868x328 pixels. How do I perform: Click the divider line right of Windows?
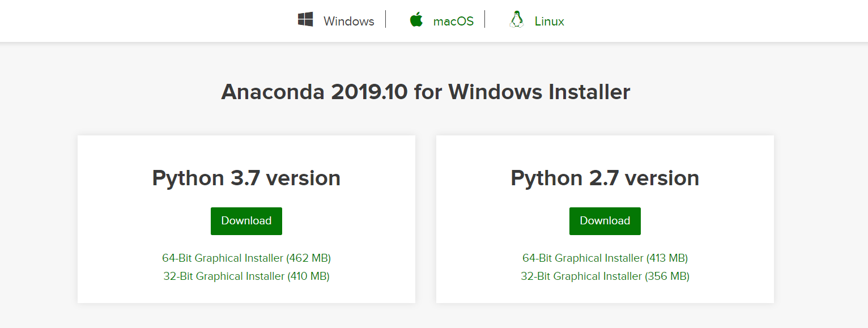click(385, 19)
